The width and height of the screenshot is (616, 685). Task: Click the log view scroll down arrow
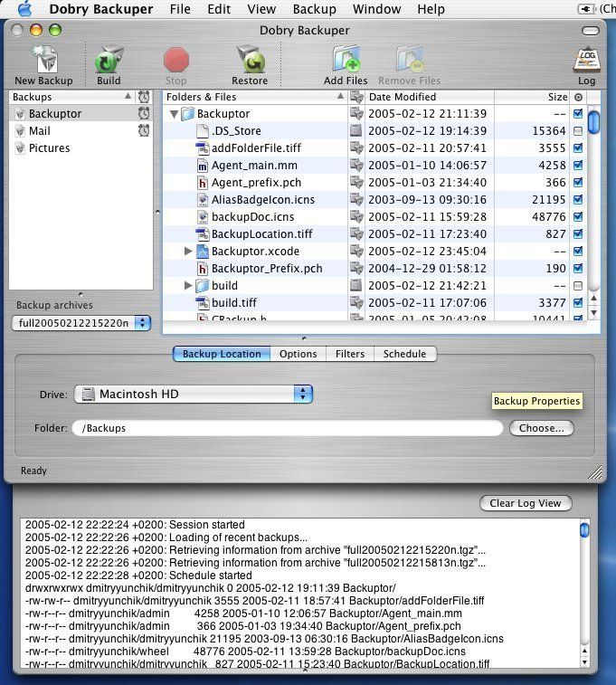[x=584, y=662]
